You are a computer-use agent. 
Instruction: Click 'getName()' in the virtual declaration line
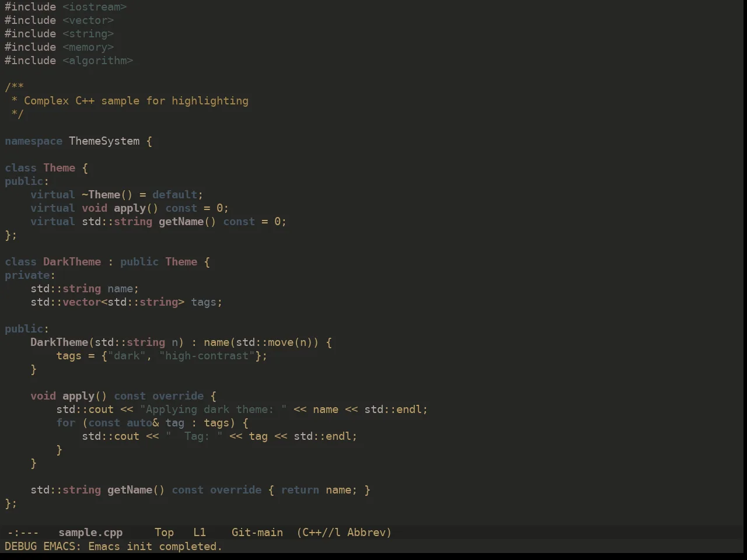tap(187, 222)
